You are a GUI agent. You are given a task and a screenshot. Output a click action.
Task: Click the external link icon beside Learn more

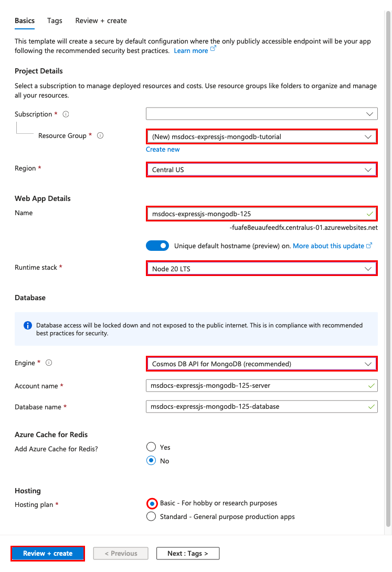[214, 48]
